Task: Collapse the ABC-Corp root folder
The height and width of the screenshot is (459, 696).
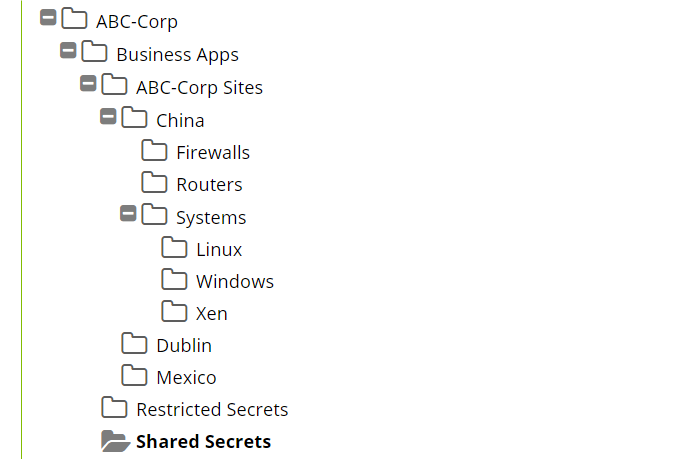Action: point(48,18)
